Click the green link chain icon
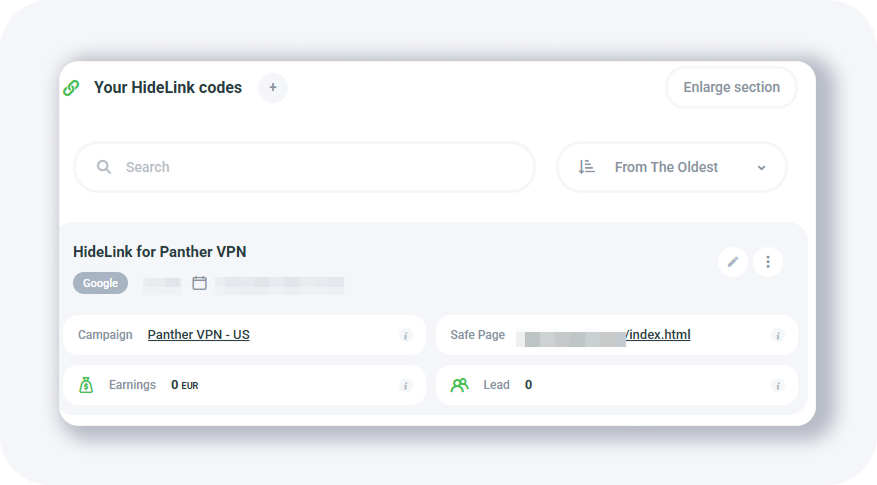 tap(71, 88)
